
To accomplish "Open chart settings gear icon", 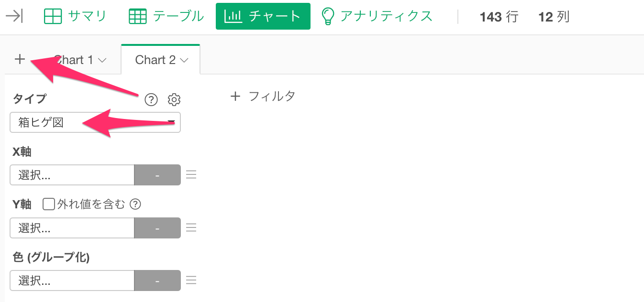I will pos(174,99).
